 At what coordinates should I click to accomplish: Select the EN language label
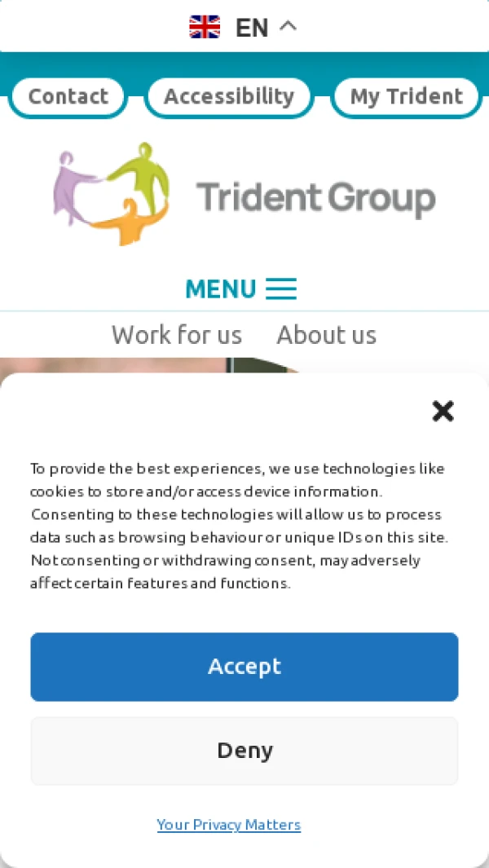(x=251, y=27)
